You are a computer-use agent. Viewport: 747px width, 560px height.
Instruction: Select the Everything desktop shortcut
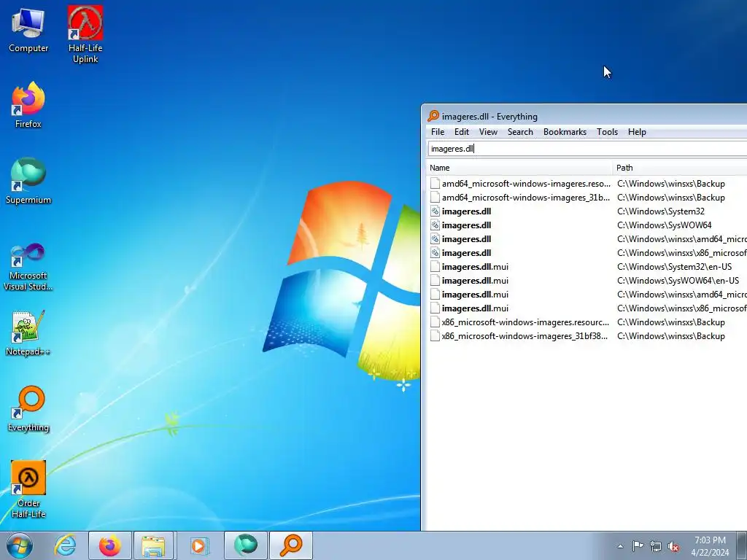[x=28, y=408]
